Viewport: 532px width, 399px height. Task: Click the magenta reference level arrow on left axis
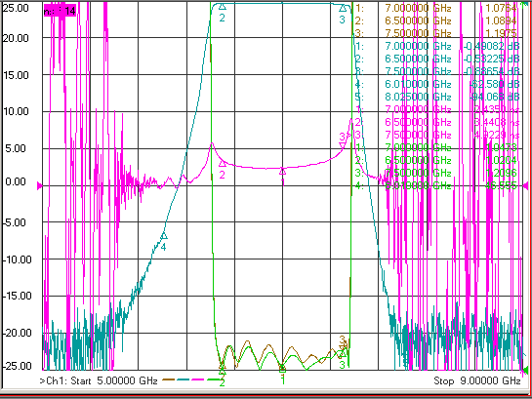(39, 185)
